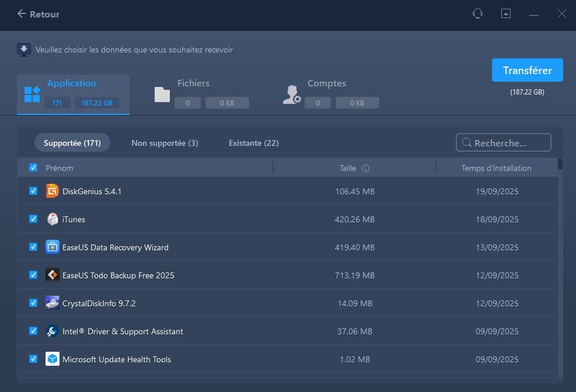576x392 pixels.
Task: Click the vertical scrollbar of the list
Action: 560,164
